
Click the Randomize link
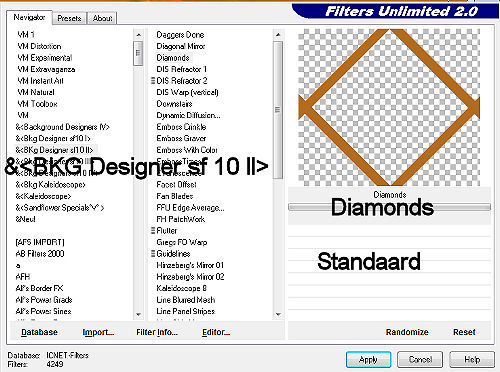click(x=407, y=332)
